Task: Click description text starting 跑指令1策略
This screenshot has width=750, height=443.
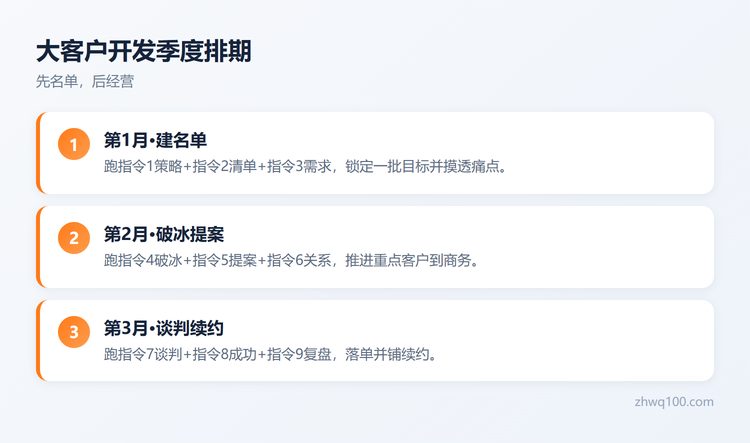Action: (x=306, y=166)
